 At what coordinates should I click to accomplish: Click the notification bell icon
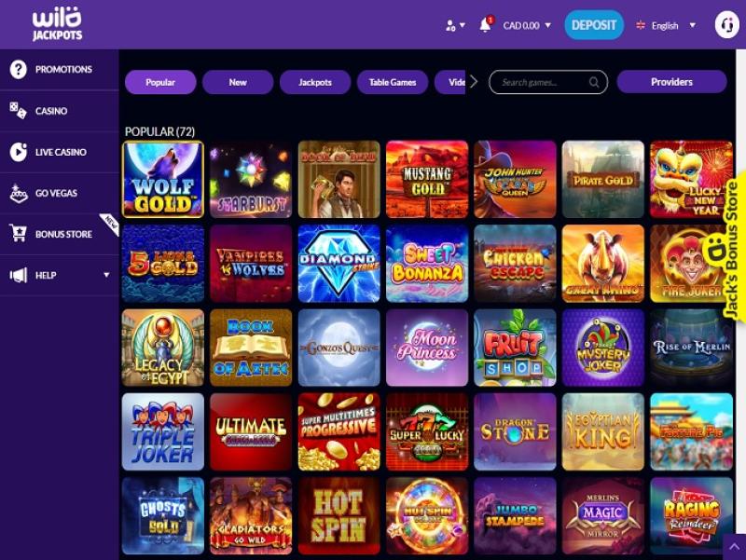[485, 25]
